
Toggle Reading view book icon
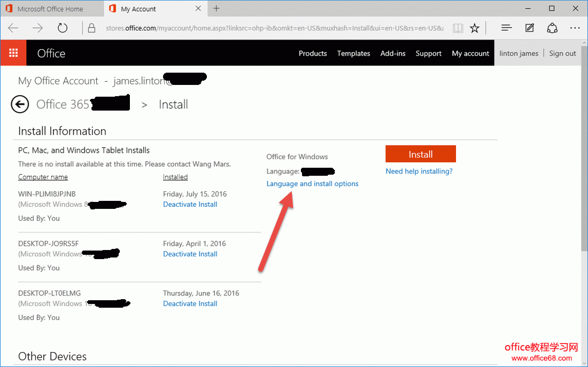pos(458,28)
